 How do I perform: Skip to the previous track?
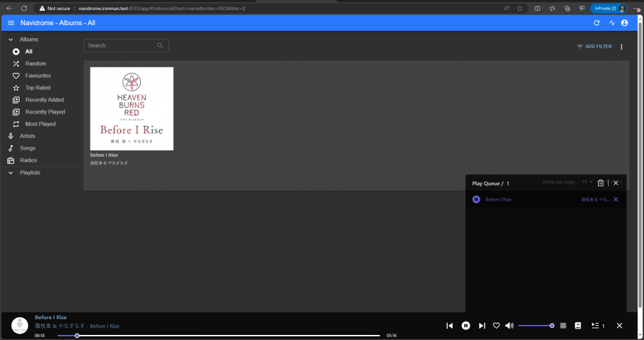450,326
